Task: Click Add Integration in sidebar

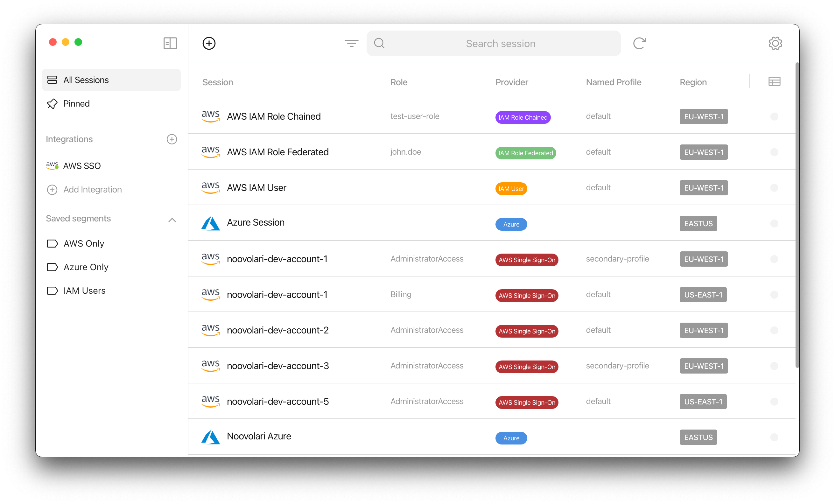Action: 93,190
